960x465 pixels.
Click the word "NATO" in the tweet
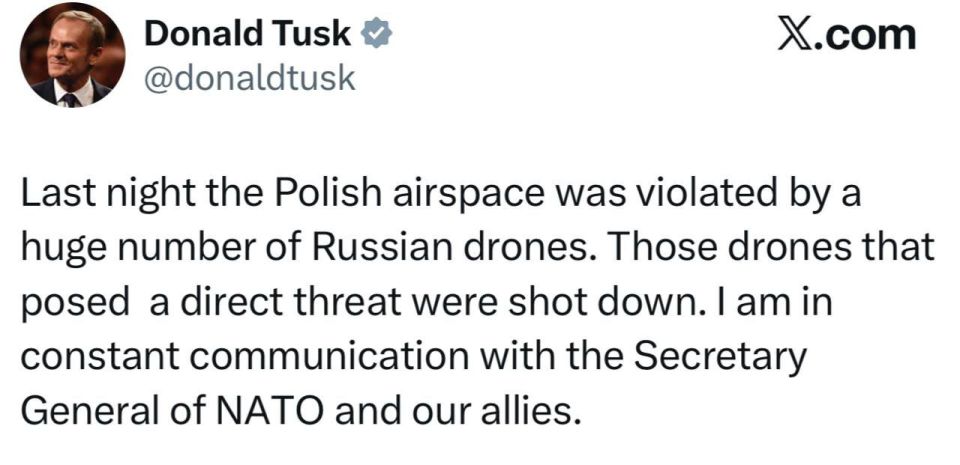point(279,410)
